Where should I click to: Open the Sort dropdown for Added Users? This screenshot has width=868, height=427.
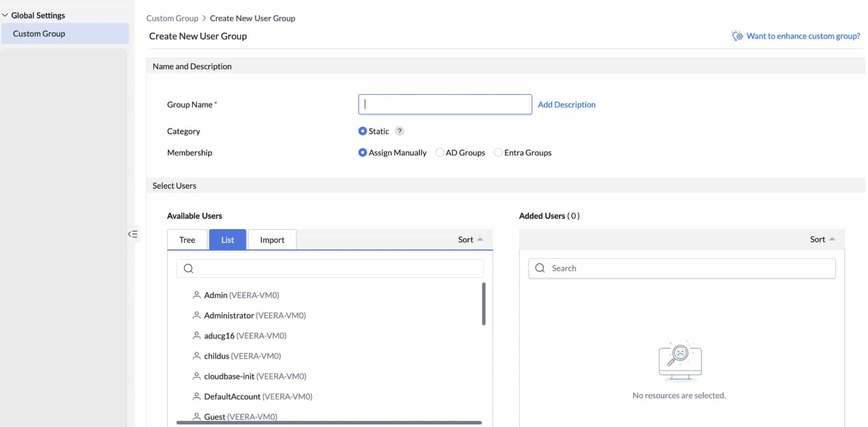(822, 239)
